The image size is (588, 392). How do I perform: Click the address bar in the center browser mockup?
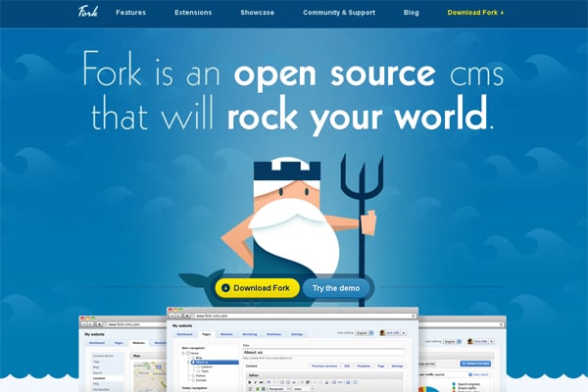tap(305, 316)
